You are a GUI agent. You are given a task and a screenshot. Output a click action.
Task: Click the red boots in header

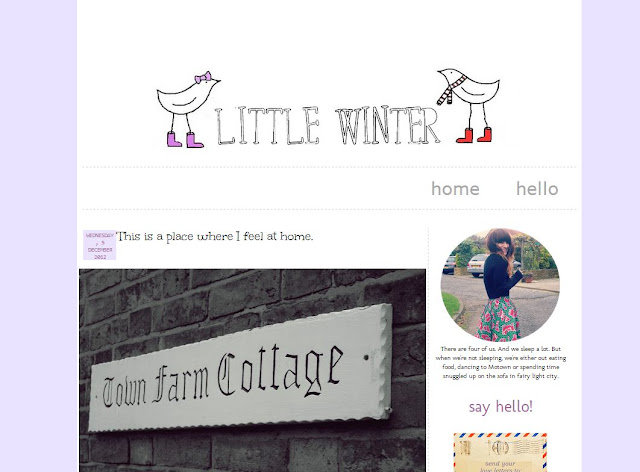tap(474, 135)
